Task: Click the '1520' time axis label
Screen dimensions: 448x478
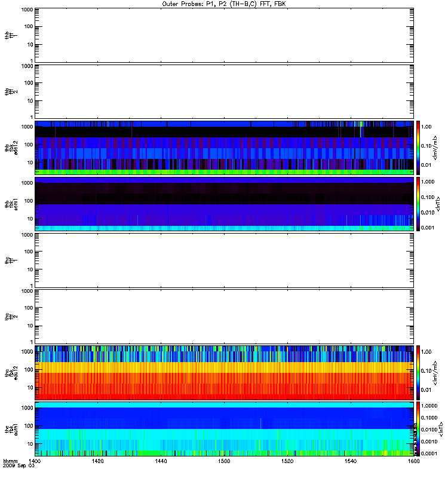Action: [287, 461]
